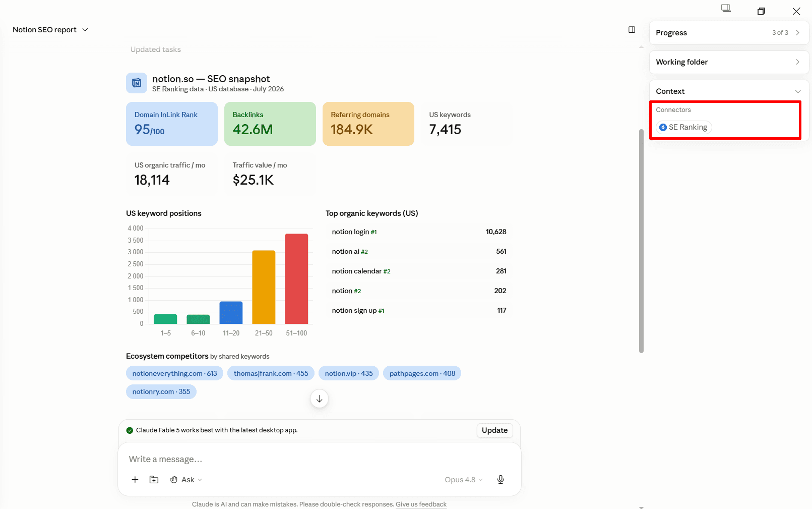Click the notioneverything.com competitor chip
The image size is (812, 509).
click(x=174, y=373)
